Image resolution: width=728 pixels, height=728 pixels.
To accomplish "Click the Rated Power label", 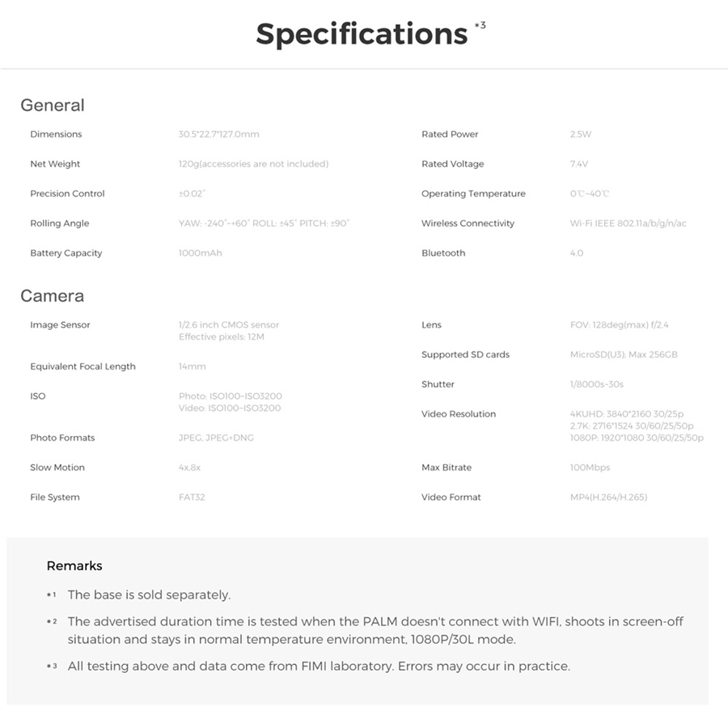I will 450,134.
